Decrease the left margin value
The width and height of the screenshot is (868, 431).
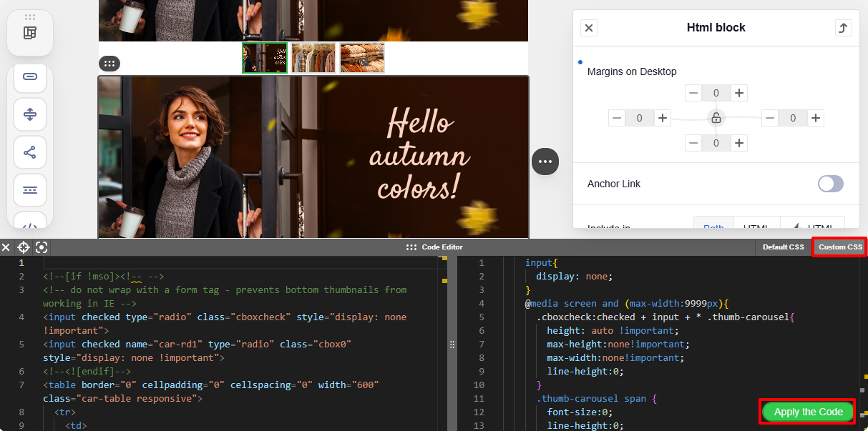(617, 118)
